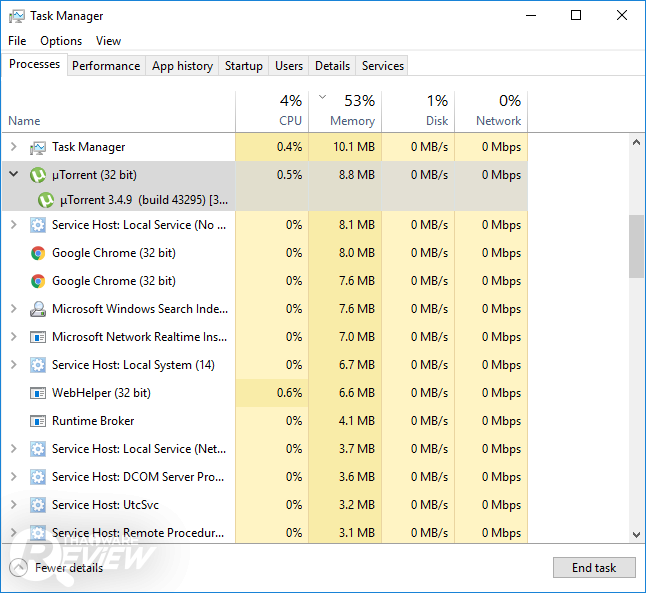Open the File menu
646x593 pixels.
click(x=17, y=41)
